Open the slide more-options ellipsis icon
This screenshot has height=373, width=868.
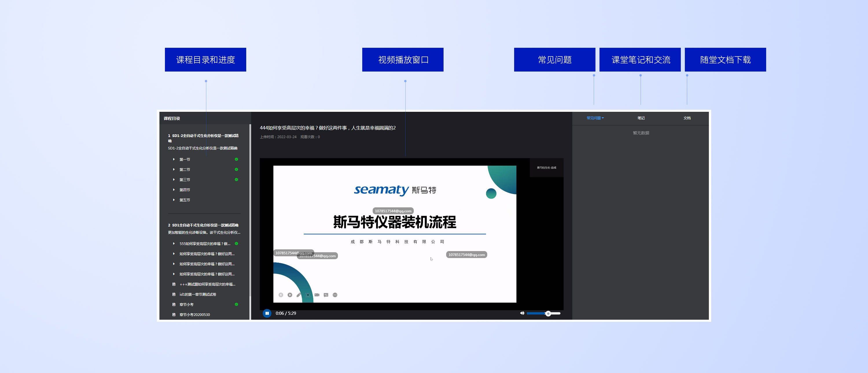tap(335, 295)
